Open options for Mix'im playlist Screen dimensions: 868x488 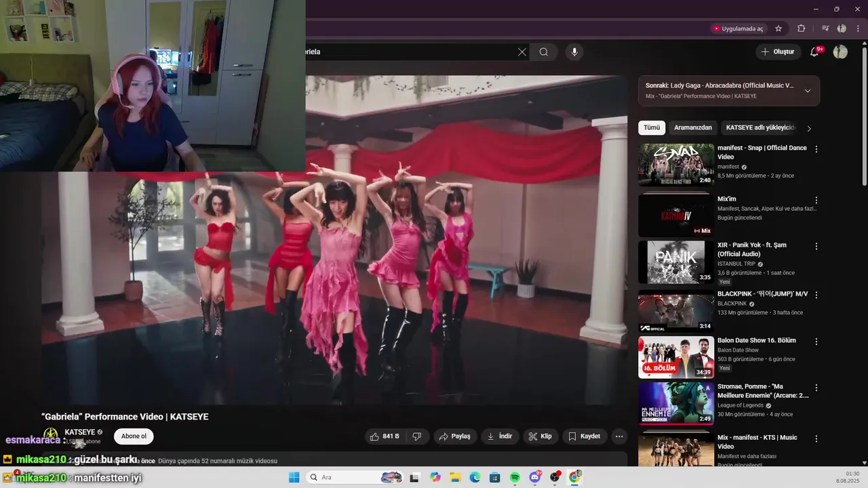(x=816, y=200)
